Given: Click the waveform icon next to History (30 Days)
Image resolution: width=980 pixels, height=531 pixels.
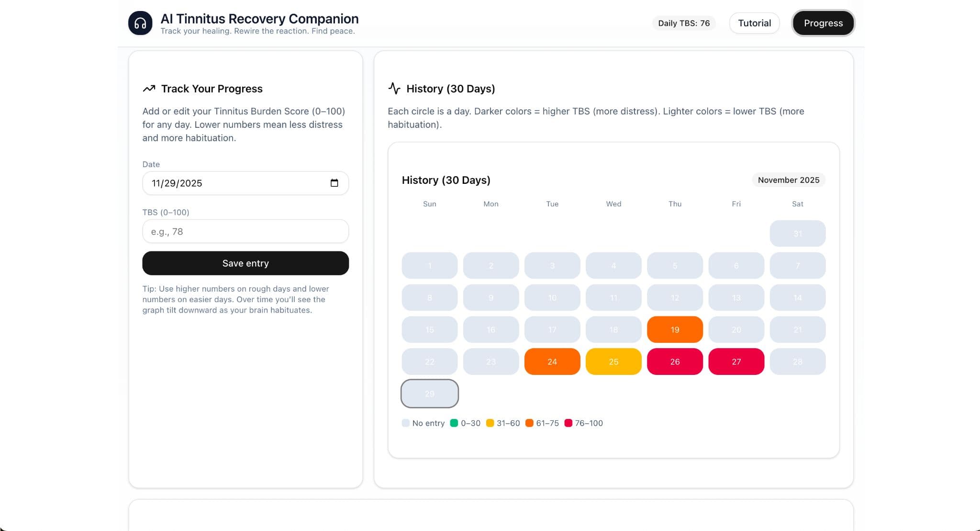Looking at the screenshot, I should coord(394,88).
